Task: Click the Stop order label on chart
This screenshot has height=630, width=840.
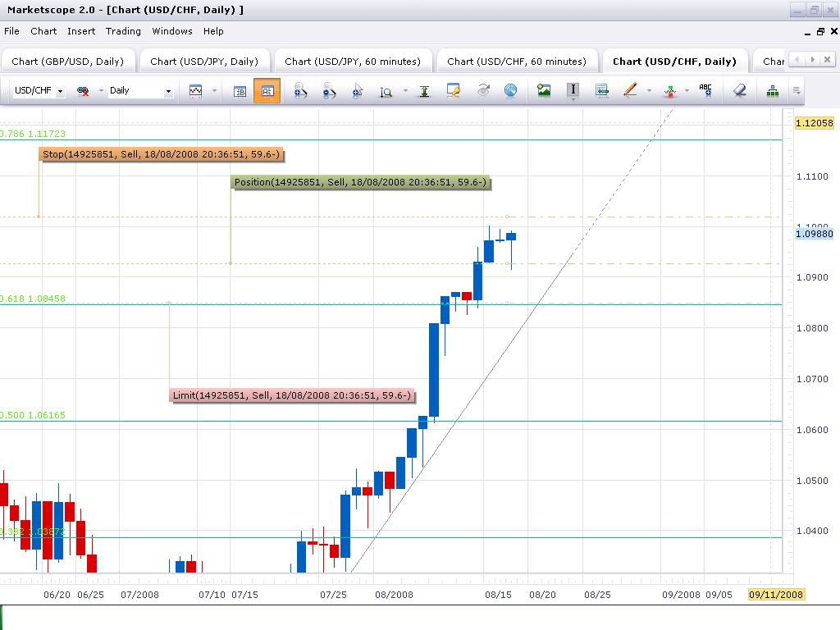Action: click(x=165, y=154)
